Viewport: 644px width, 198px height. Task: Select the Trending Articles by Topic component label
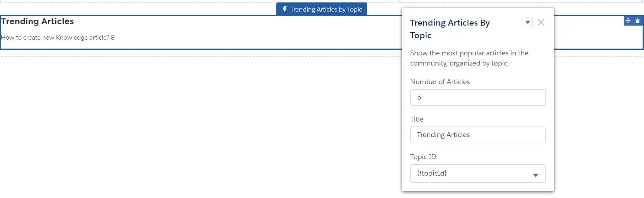(x=322, y=9)
